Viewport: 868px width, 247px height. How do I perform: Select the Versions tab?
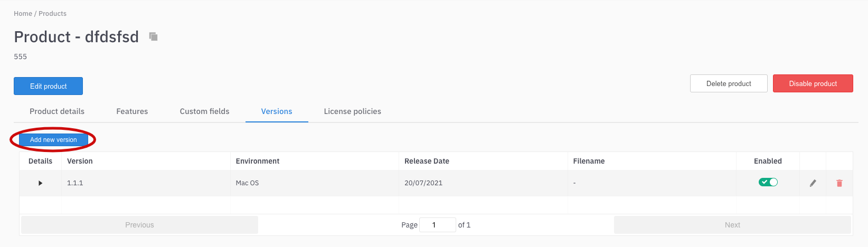pos(277,111)
